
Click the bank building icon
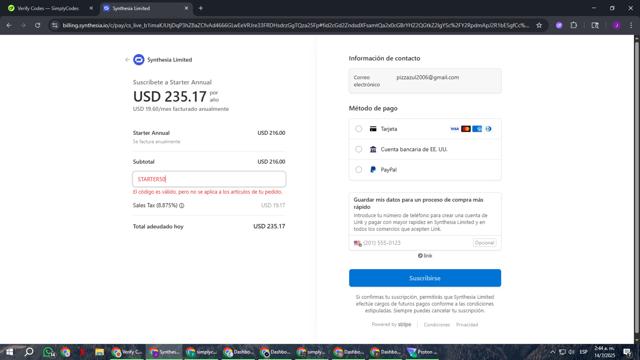373,149
